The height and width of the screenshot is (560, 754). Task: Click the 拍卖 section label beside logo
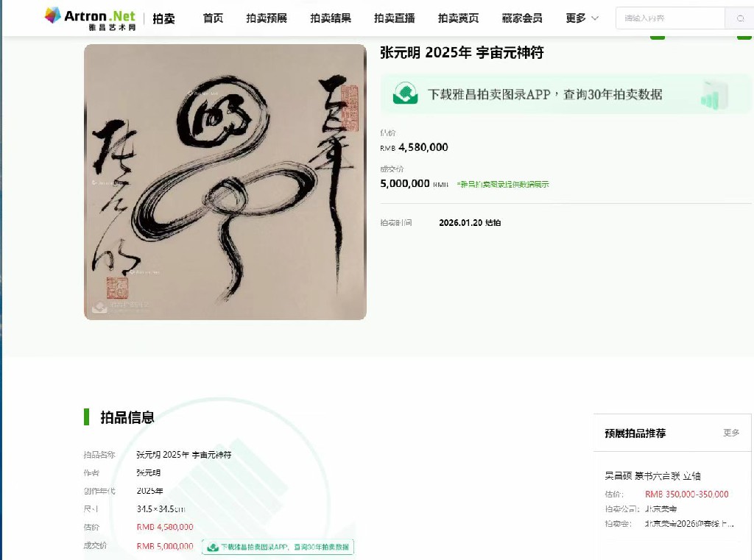pyautogui.click(x=164, y=18)
